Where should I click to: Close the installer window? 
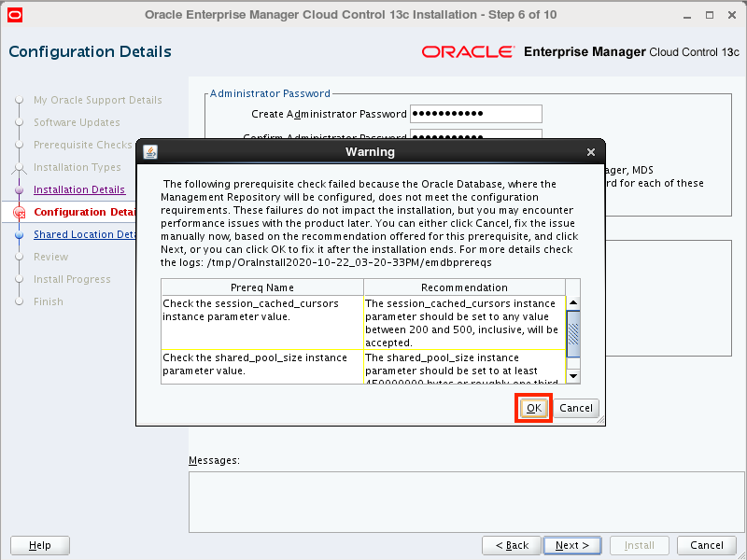click(732, 15)
